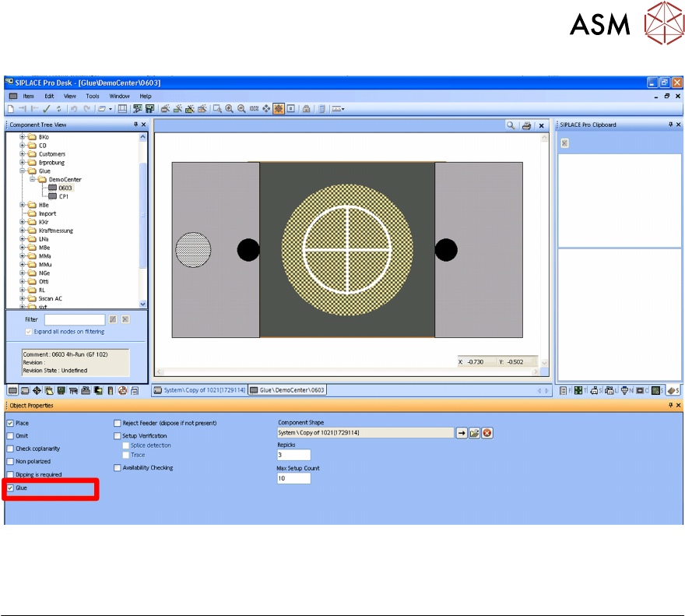Click the Repicks input field
This screenshot has width=685, height=616.
tap(293, 455)
